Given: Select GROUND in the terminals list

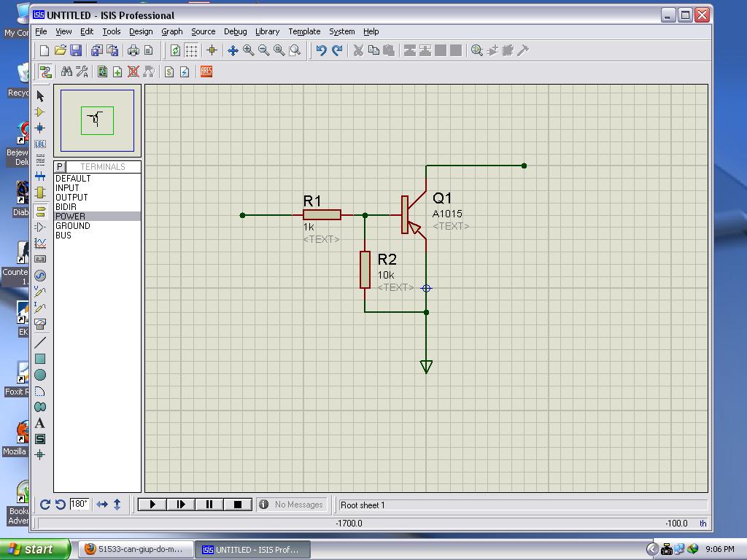Looking at the screenshot, I should [73, 226].
